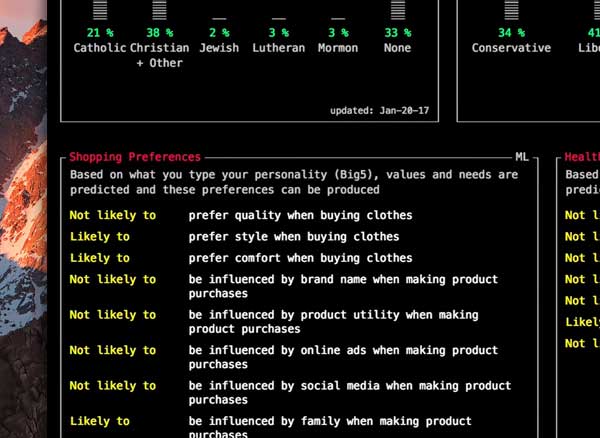
Task: Click the Jewish label
Action: (219, 48)
